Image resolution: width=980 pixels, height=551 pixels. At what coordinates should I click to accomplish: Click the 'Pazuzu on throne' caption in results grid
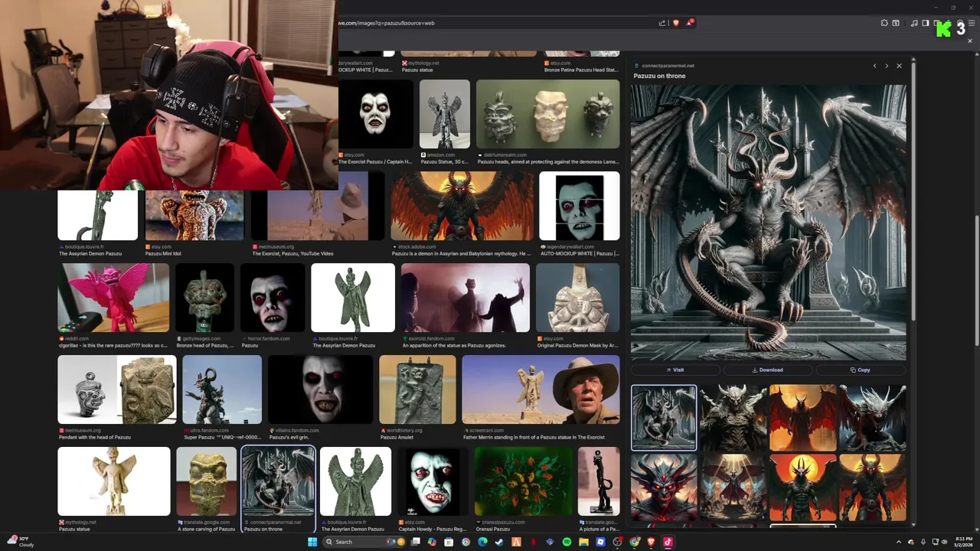coord(263,529)
